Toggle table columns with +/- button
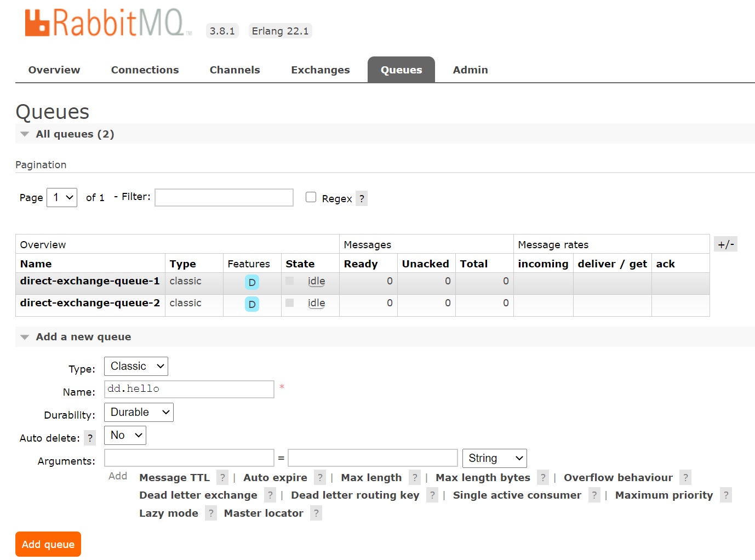This screenshot has height=560, width=755. pyautogui.click(x=725, y=244)
